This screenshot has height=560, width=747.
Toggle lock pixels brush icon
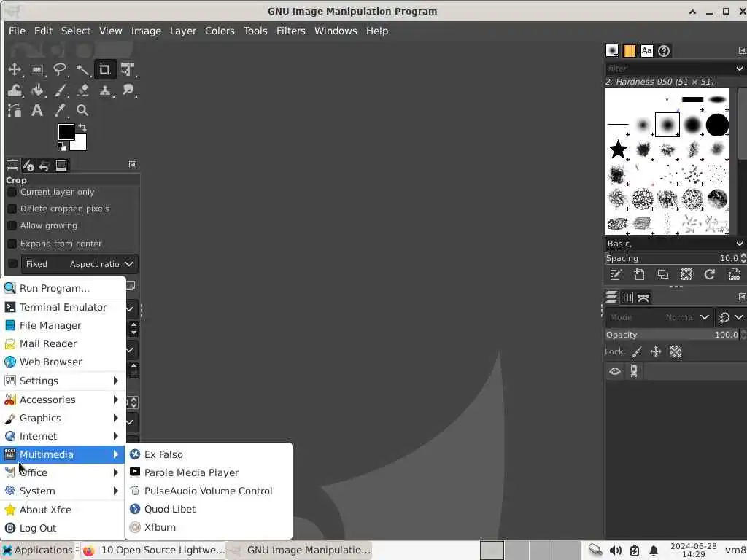(x=636, y=352)
